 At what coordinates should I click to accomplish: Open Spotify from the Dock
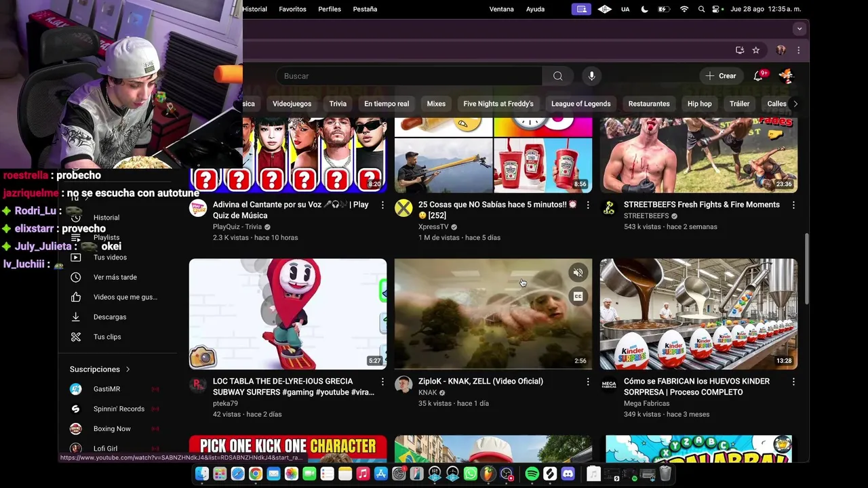coord(532,474)
